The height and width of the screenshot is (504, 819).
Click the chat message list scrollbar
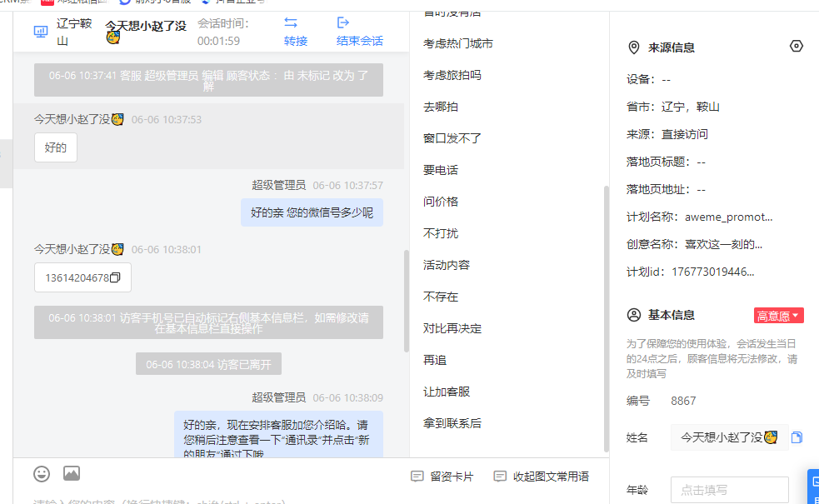coord(407,302)
